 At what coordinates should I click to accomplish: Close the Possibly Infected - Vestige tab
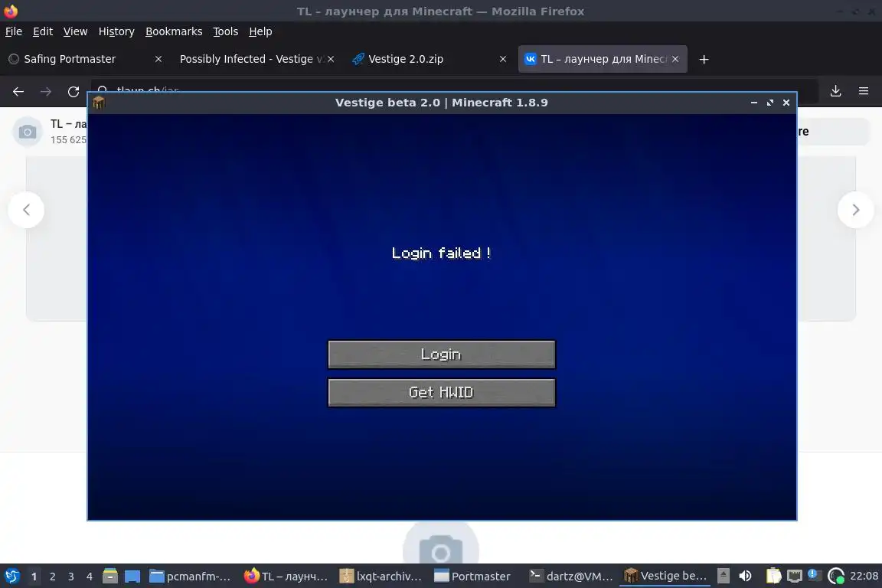tap(331, 59)
